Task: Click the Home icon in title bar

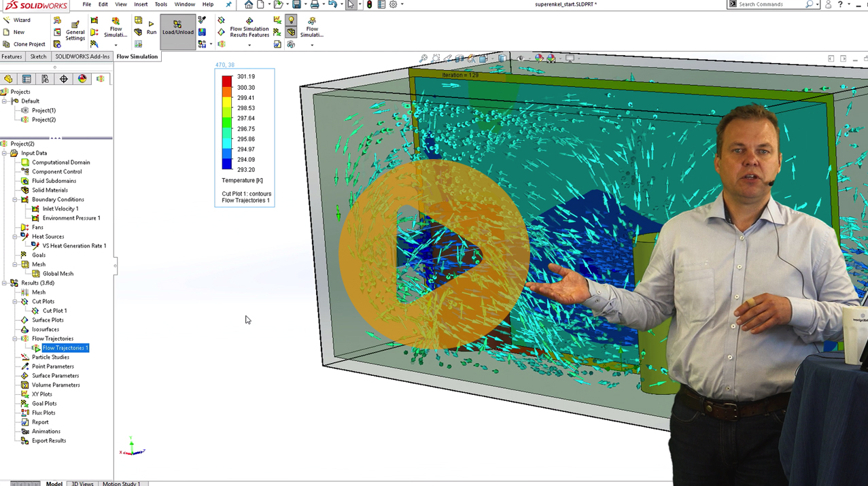Action: 249,5
